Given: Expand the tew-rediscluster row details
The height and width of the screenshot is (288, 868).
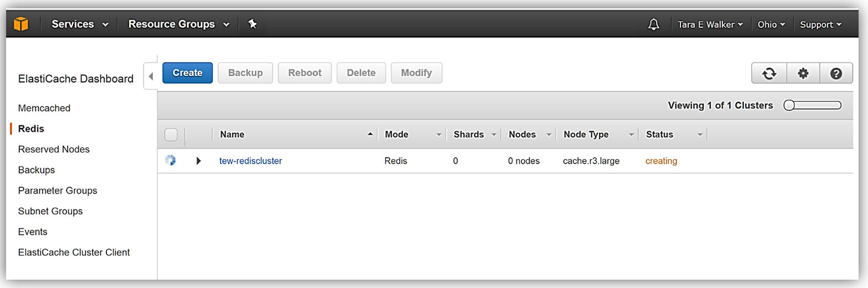Looking at the screenshot, I should click(x=199, y=161).
